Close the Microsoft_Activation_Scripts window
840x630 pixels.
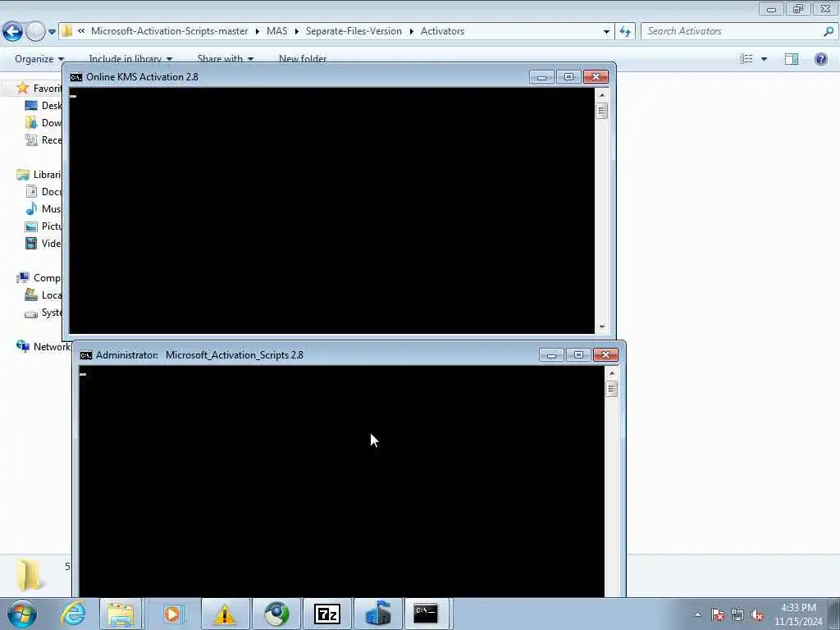click(x=605, y=355)
